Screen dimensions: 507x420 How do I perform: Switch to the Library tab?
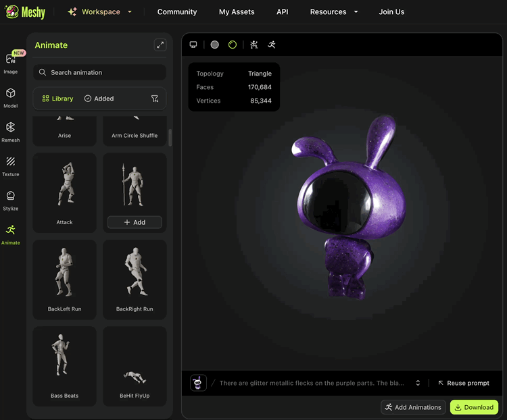coord(57,99)
